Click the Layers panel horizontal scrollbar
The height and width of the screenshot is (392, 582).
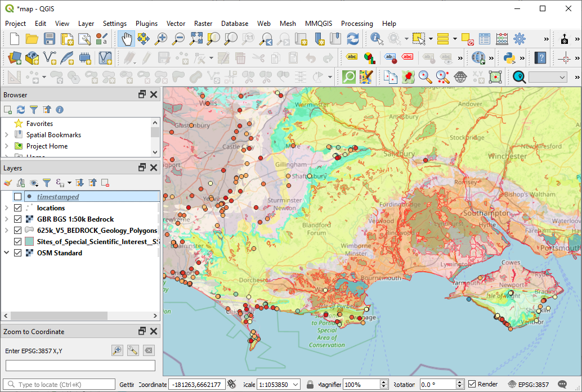point(59,316)
